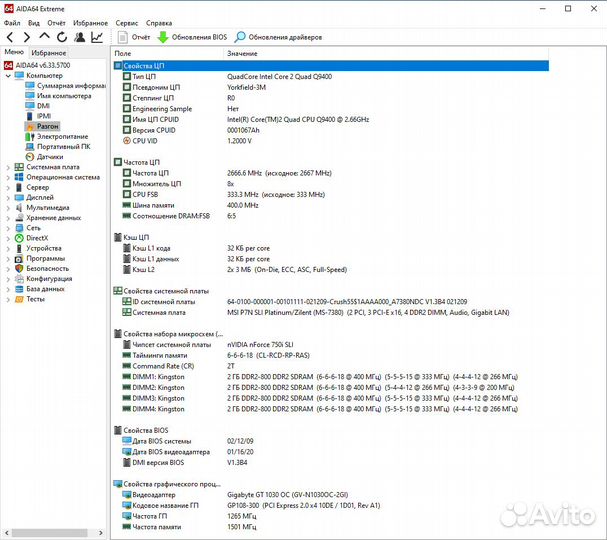Click the Forward navigation arrow
Viewport: 607px width, 540px height.
point(26,37)
